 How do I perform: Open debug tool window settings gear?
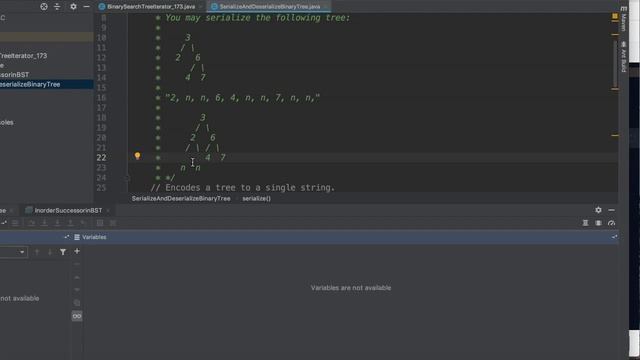pos(598,210)
